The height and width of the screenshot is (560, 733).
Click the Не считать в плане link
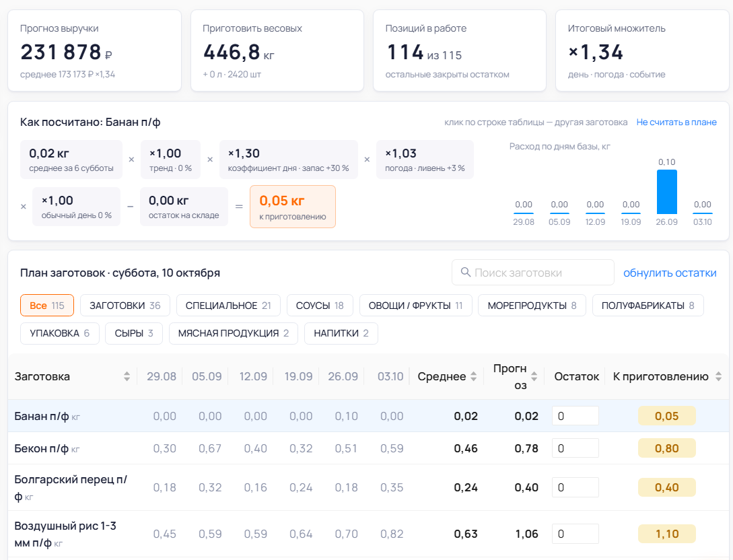676,122
